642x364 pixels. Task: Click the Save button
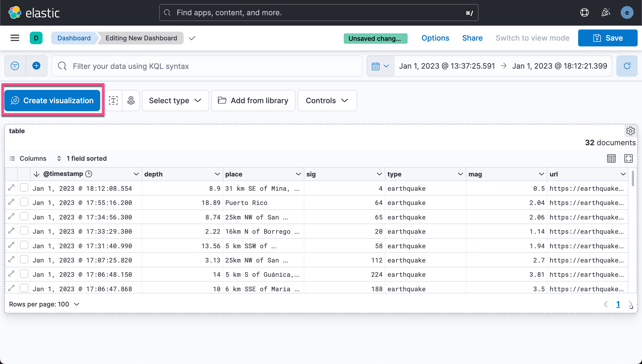tap(607, 38)
